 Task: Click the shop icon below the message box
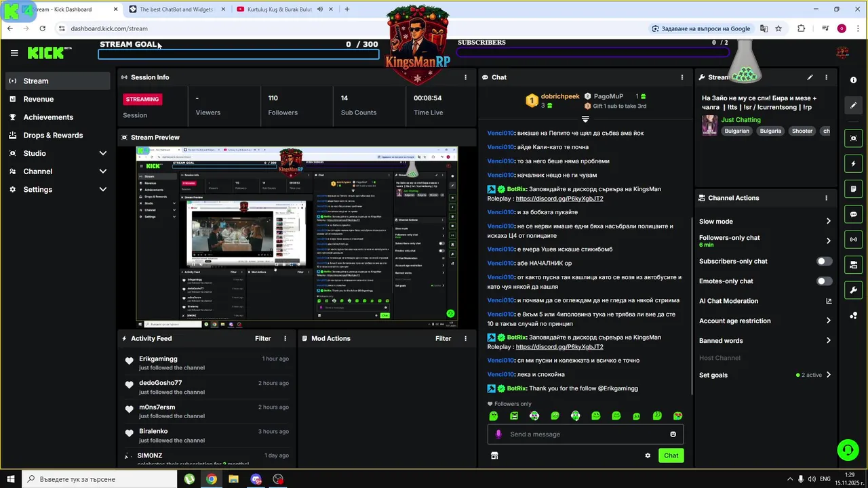click(x=494, y=455)
